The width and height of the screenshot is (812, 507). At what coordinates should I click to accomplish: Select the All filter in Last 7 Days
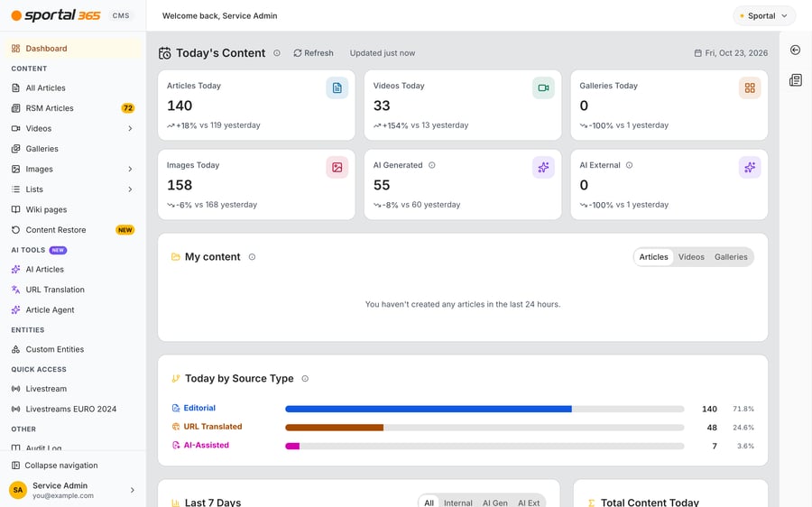(429, 502)
